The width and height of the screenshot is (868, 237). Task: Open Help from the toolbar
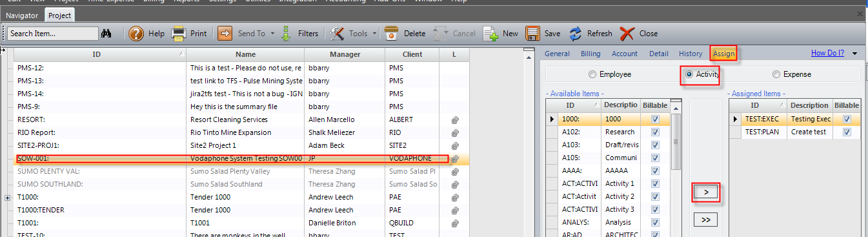[136, 34]
